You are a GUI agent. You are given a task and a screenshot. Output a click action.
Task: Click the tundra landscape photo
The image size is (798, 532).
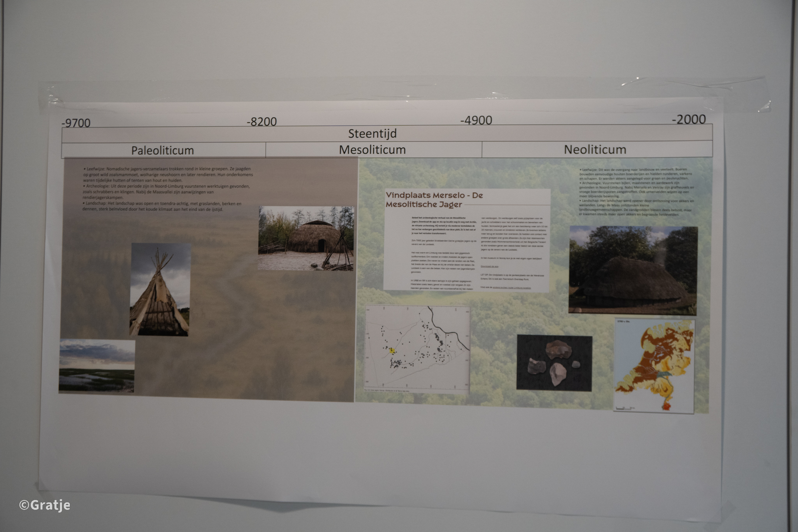point(97,366)
